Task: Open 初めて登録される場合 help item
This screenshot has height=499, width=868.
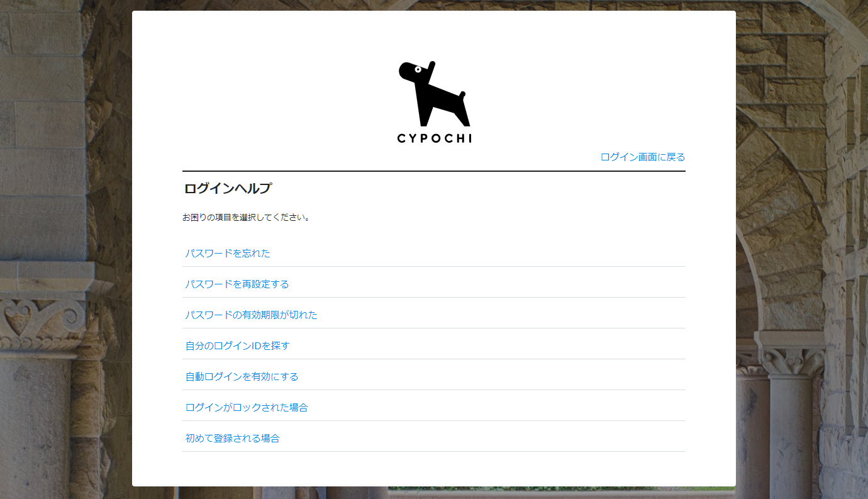Action: (232, 439)
